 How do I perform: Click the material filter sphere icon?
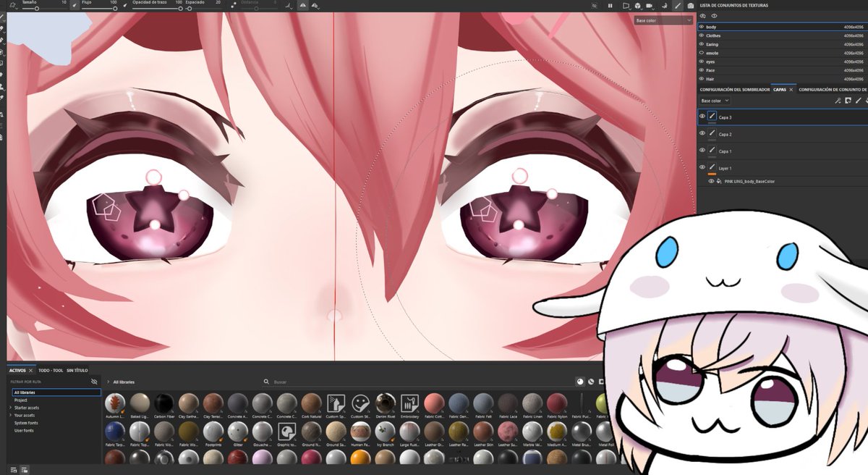[x=580, y=382]
